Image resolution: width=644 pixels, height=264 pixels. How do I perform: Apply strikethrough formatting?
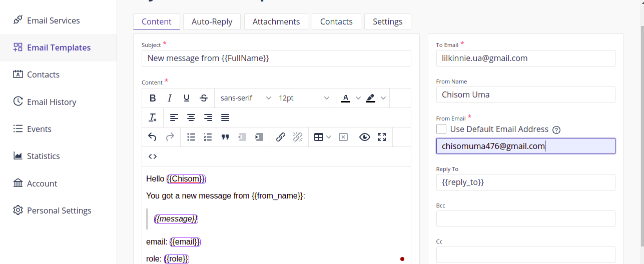pyautogui.click(x=204, y=98)
